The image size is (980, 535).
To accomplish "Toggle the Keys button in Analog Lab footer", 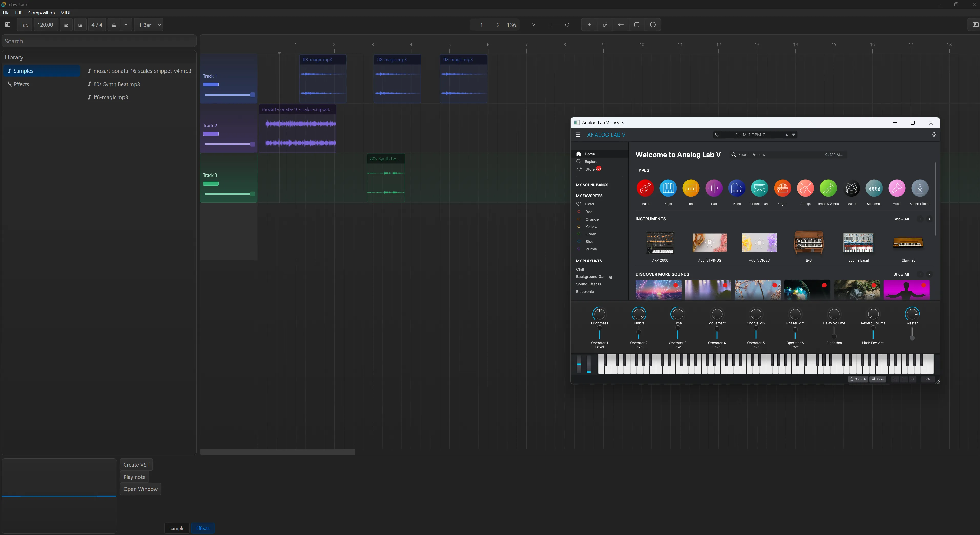I will pos(878,379).
